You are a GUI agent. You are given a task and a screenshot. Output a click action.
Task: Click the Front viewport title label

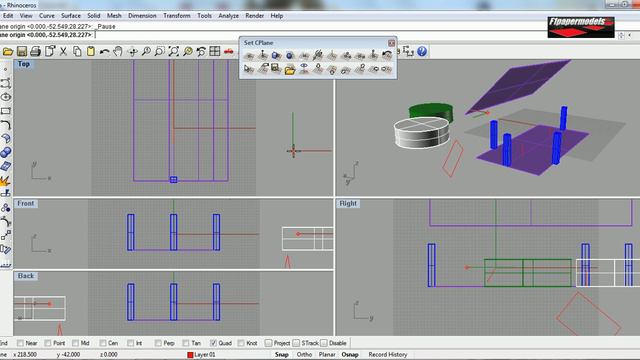tap(26, 203)
